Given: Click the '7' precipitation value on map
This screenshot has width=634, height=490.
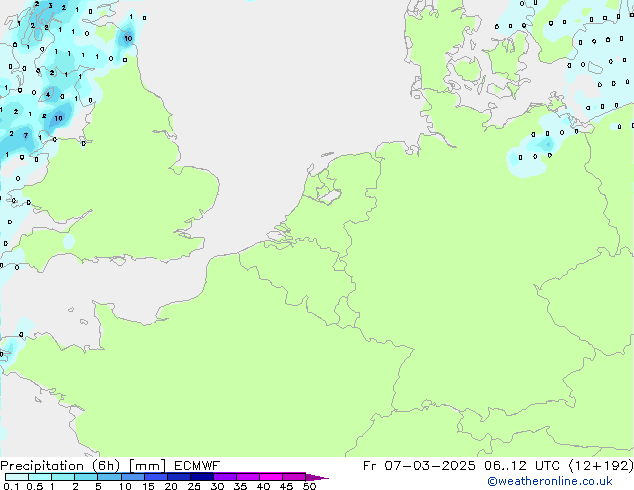Looking at the screenshot, I should pos(25,135).
